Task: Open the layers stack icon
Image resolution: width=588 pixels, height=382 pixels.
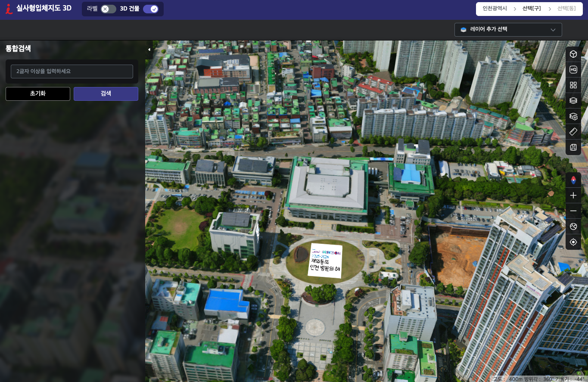Action: click(x=573, y=101)
